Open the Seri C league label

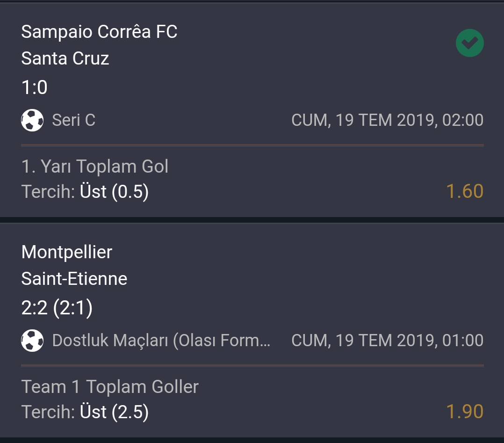coord(73,120)
